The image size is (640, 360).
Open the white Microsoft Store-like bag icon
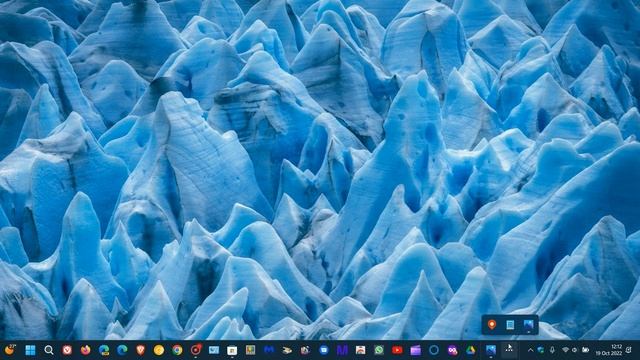point(232,350)
